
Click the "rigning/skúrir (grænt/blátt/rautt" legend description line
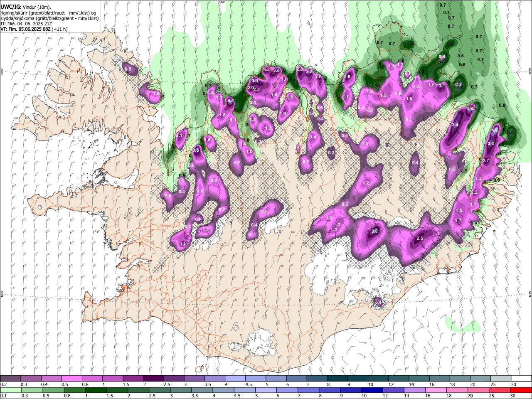point(49,13)
